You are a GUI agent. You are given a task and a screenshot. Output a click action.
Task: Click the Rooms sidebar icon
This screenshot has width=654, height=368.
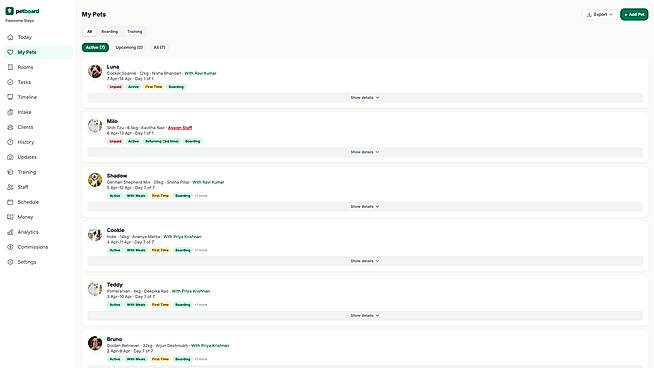tap(10, 67)
